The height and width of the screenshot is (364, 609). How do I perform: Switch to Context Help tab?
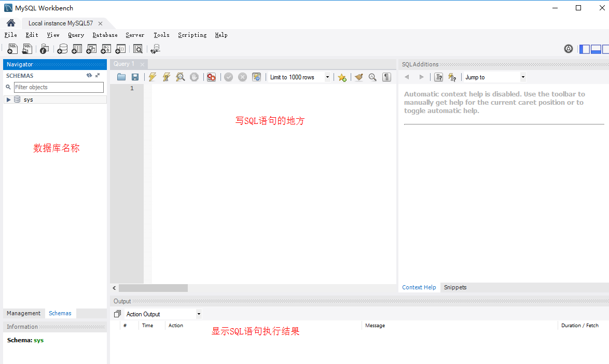pyautogui.click(x=419, y=287)
